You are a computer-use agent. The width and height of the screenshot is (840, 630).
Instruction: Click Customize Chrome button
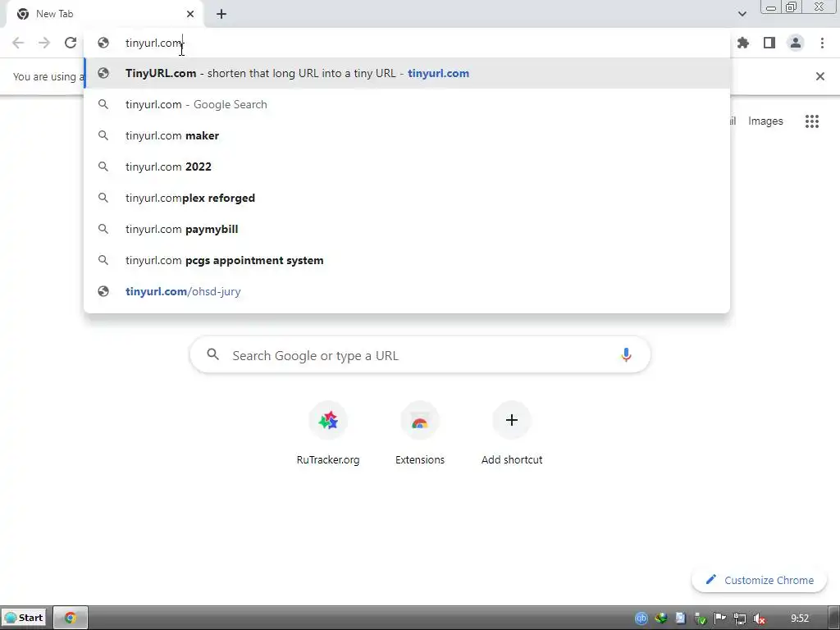759,580
